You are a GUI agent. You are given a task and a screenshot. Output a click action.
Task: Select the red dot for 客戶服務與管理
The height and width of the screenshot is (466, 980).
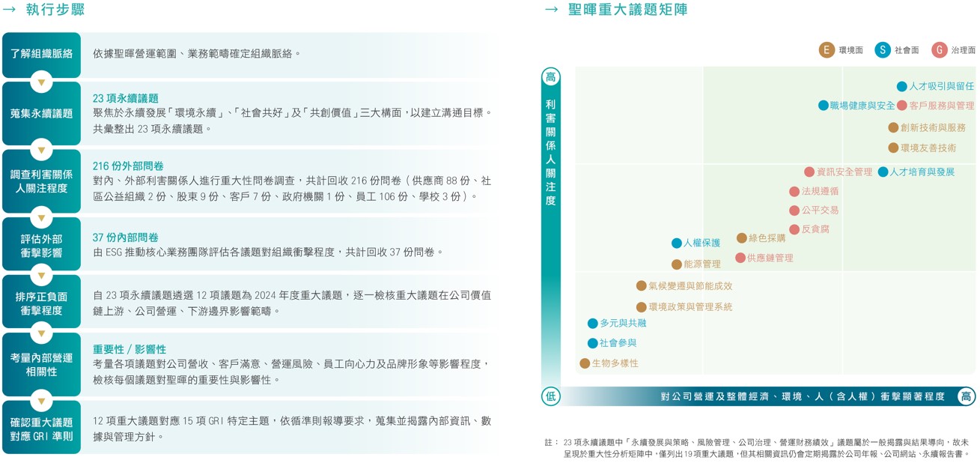pos(902,106)
